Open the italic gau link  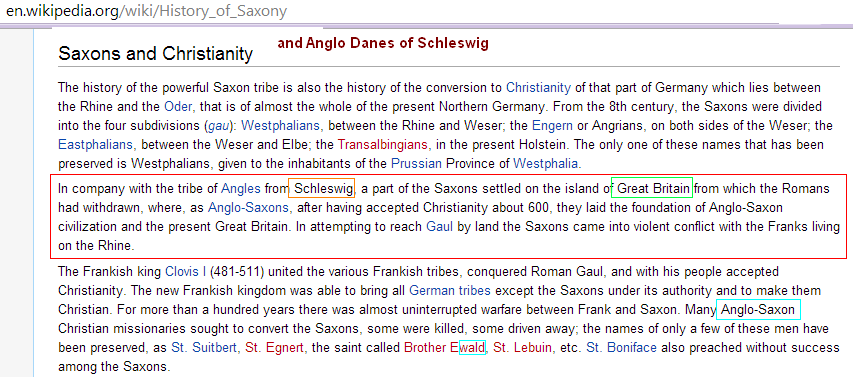(x=217, y=126)
